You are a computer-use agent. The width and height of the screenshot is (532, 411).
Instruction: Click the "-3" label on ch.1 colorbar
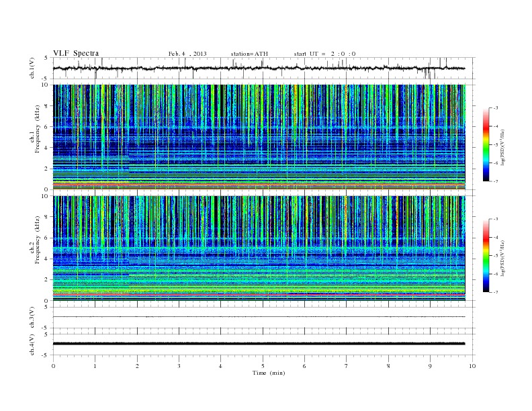496,108
